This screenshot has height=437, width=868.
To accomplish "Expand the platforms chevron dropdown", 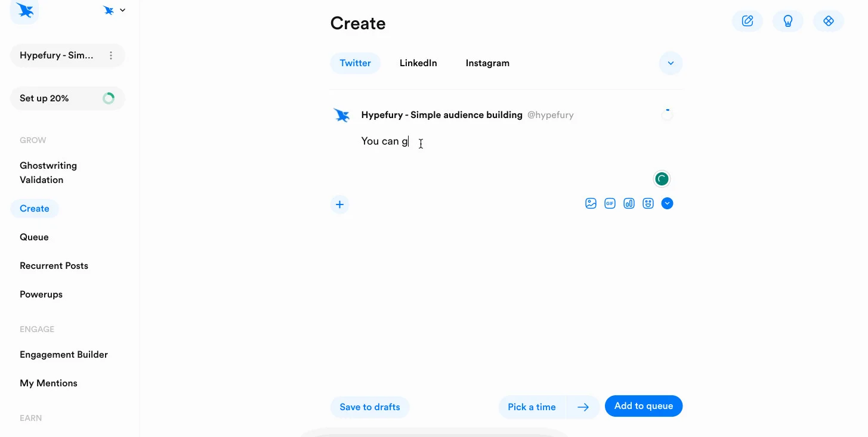I will coord(671,63).
